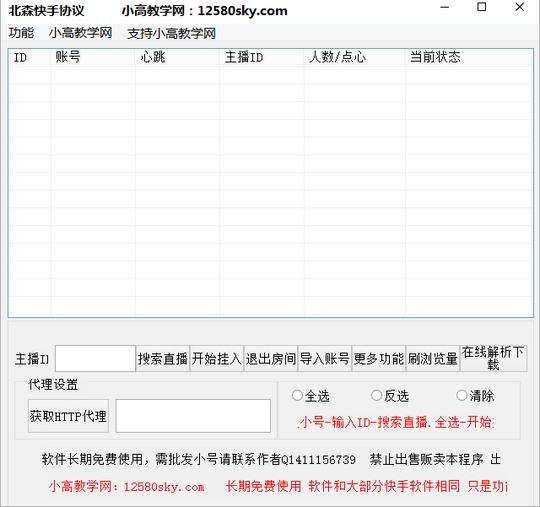Click the red 小高教学网: 12580sky.com text

(x=126, y=487)
